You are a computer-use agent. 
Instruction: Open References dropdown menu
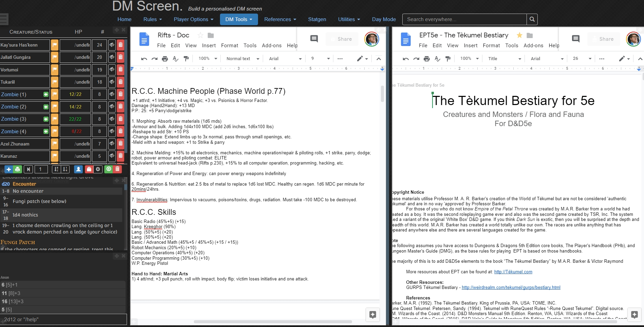pyautogui.click(x=280, y=19)
